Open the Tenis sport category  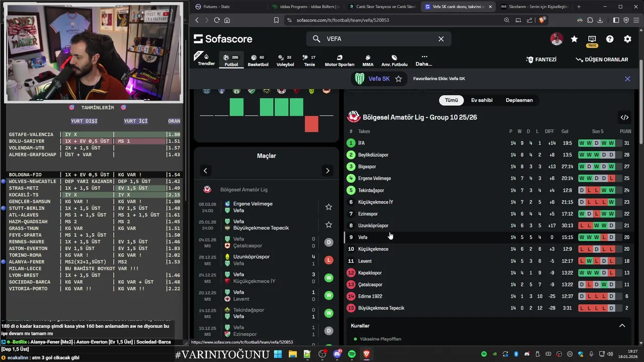pyautogui.click(x=309, y=60)
